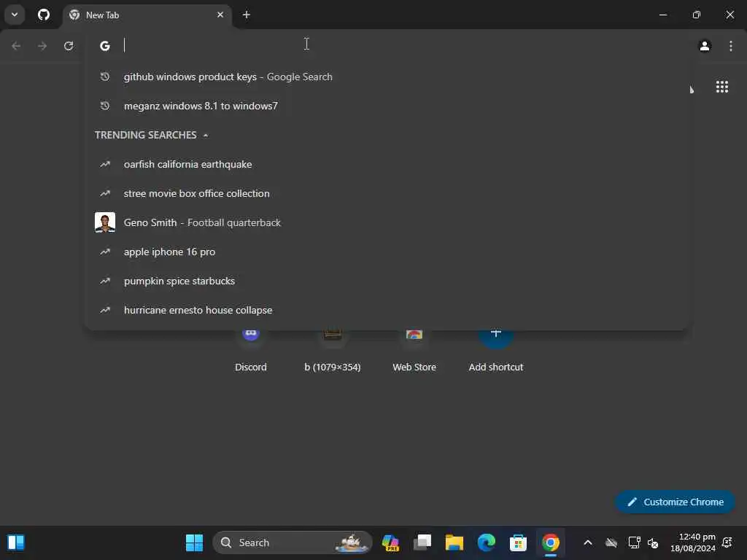Click the trending arrow icon beside 'apple iphone 16 pro'
Image resolution: width=747 pixels, height=560 pixels.
pyautogui.click(x=105, y=252)
